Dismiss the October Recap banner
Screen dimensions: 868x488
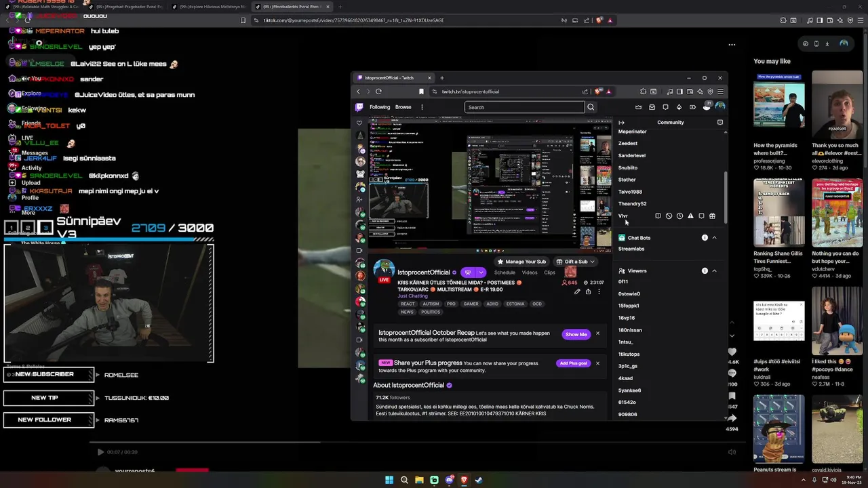(597, 333)
